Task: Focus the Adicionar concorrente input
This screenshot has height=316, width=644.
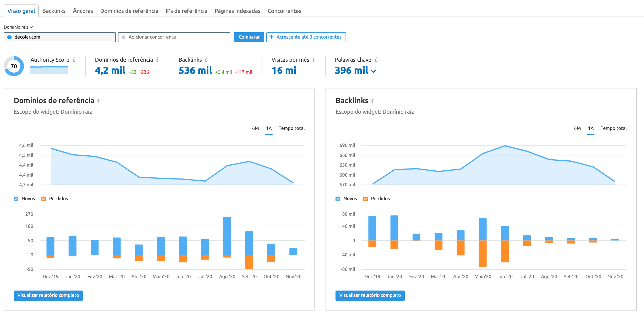Action: 174,37
